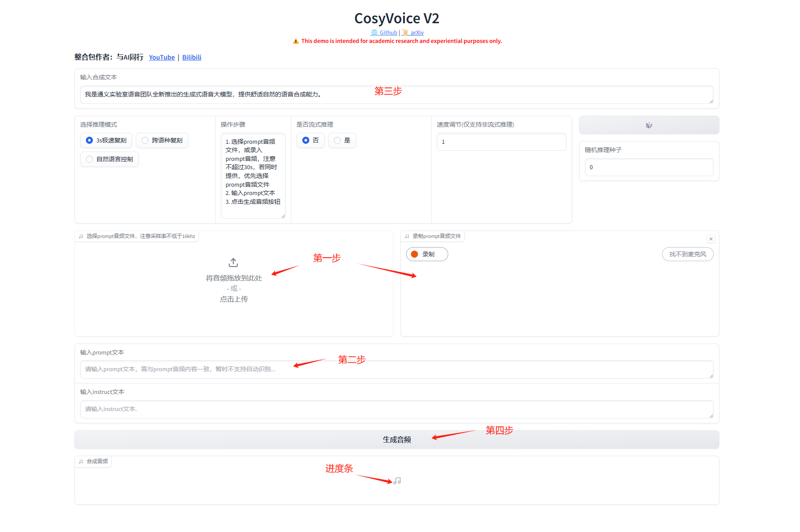Select the 3s极速复刻 mode
Screen dimensions: 800x532
pyautogui.click(x=106, y=140)
